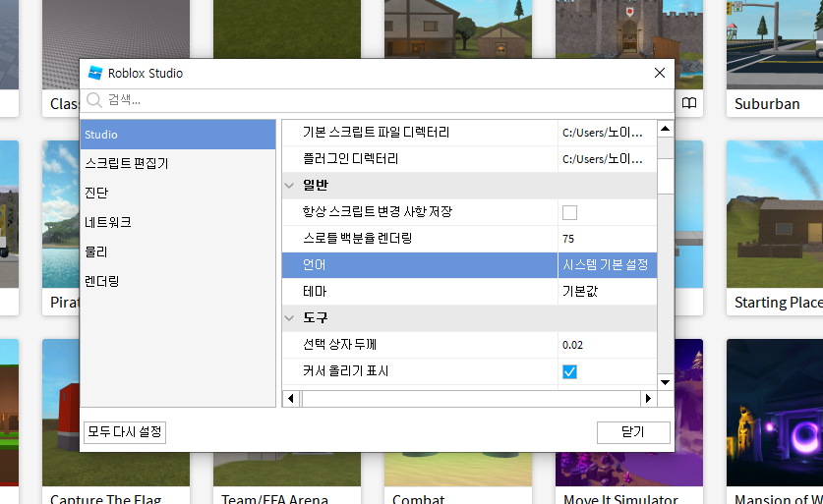Edit the 선택 상자 두께 value 0.02
This screenshot has width=823, height=504.
point(607,345)
